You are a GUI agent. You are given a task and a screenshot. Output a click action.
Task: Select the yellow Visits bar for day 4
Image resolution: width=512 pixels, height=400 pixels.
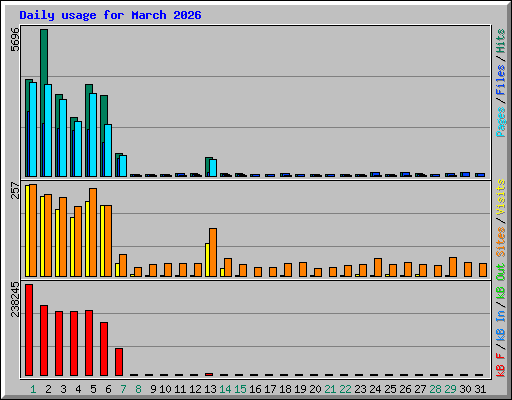tap(72, 247)
